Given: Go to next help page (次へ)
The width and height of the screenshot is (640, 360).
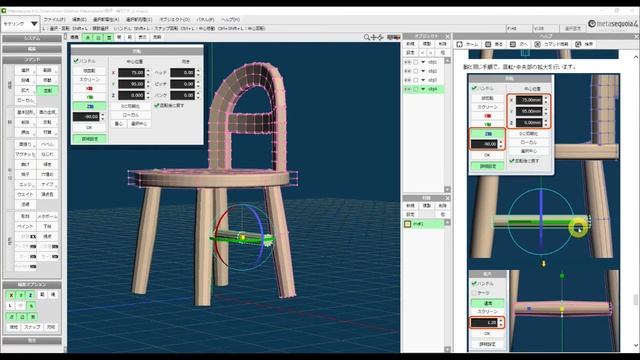Looking at the screenshot, I should [519, 44].
